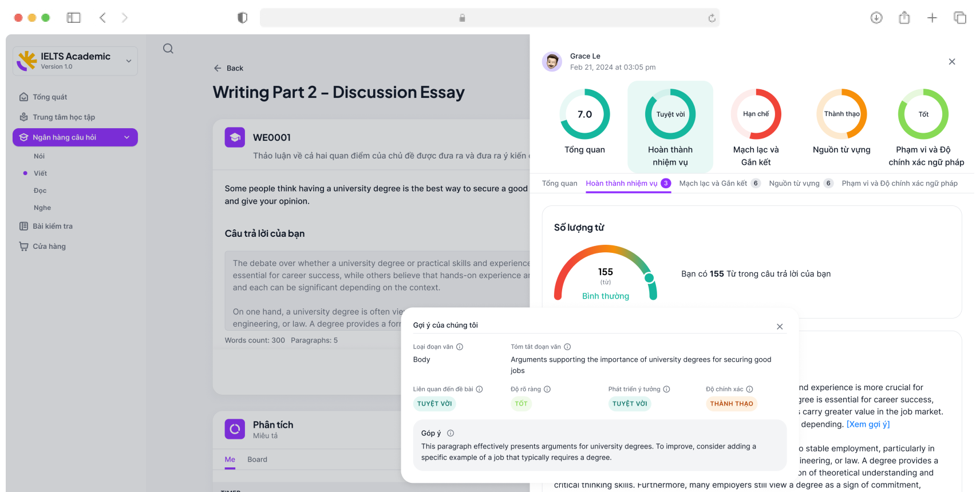Close the Gợi ý của chúng tôi popup
The width and height of the screenshot is (980, 492).
point(780,327)
